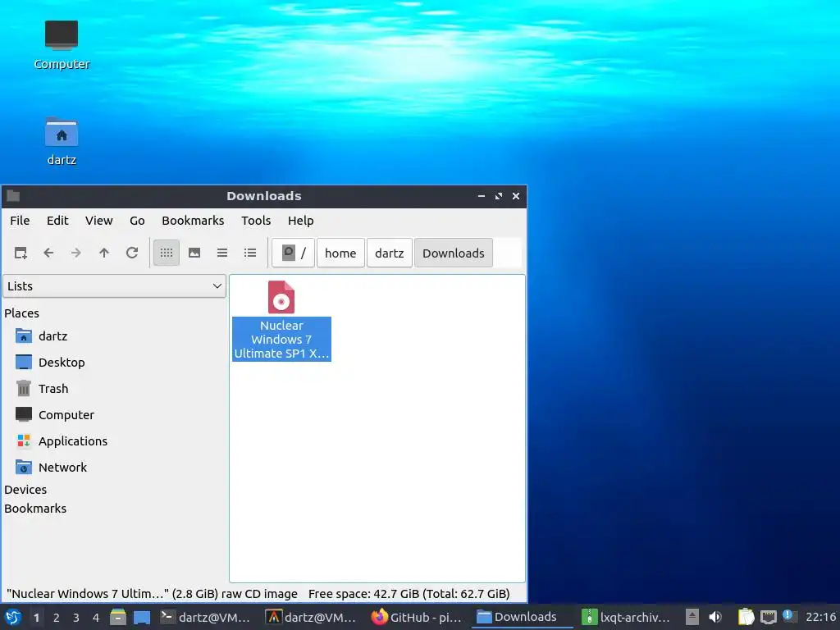Click the Downloads path button
840x630 pixels.
[x=453, y=253]
